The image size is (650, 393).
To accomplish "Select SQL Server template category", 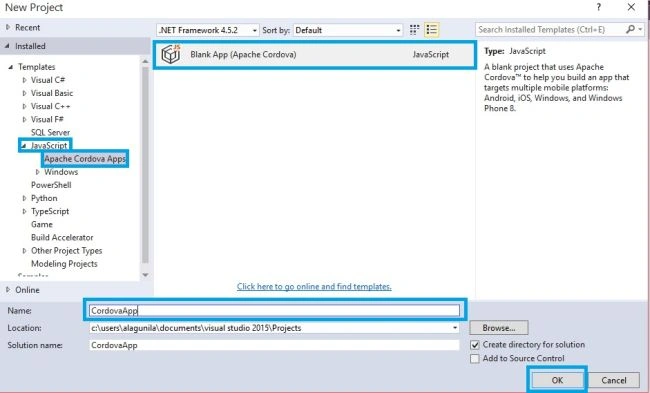I will [x=50, y=133].
